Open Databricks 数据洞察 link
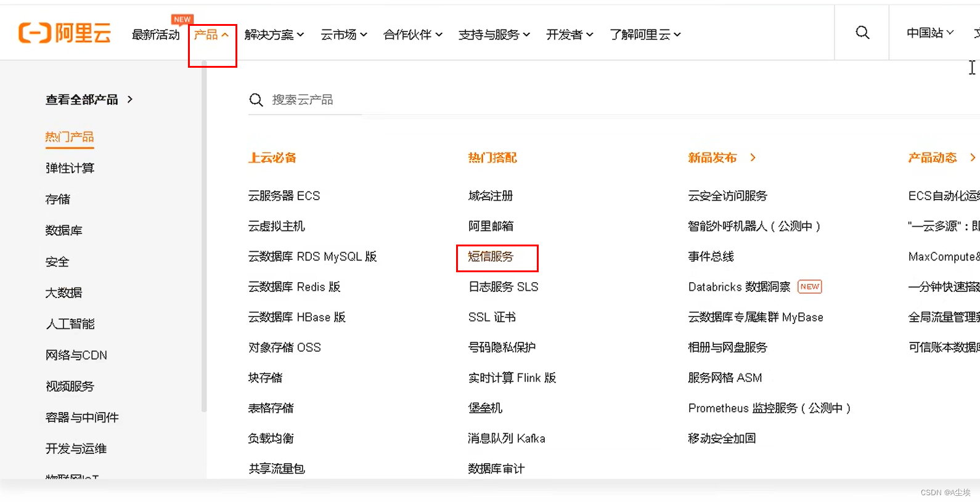 (x=739, y=287)
